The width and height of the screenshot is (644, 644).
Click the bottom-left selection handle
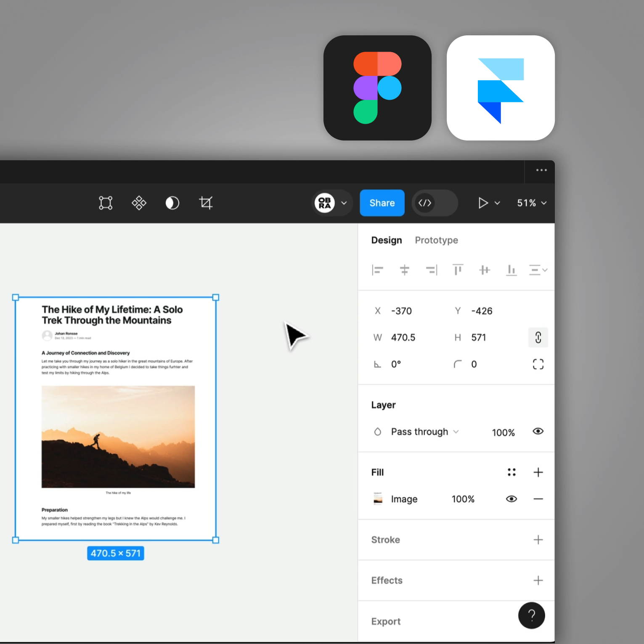(x=16, y=540)
